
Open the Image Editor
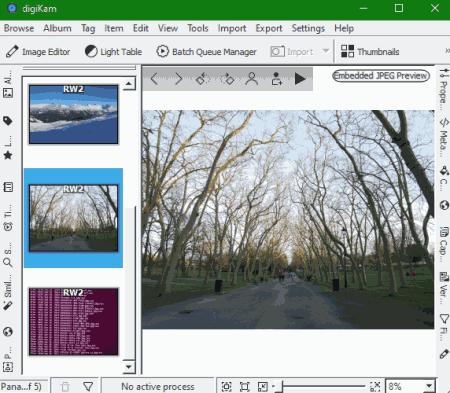pos(38,52)
